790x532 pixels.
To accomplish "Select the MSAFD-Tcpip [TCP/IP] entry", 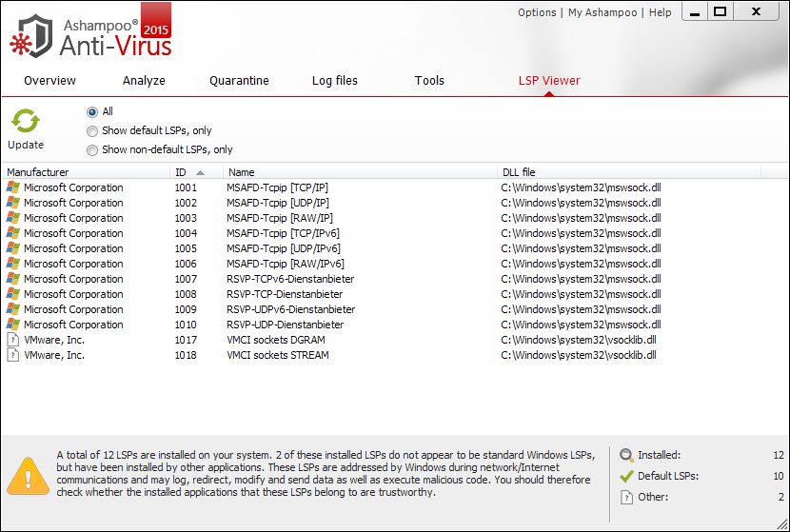I will click(278, 187).
